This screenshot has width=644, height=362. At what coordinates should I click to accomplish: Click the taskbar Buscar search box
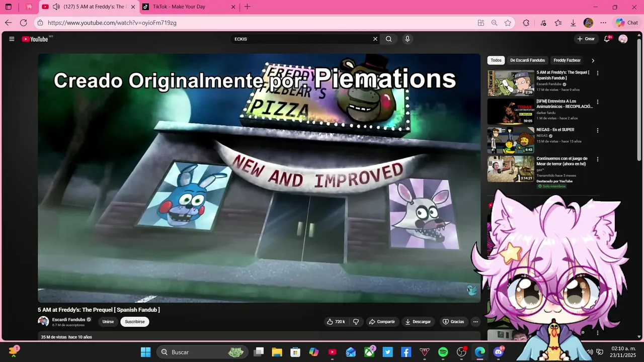[x=202, y=352]
